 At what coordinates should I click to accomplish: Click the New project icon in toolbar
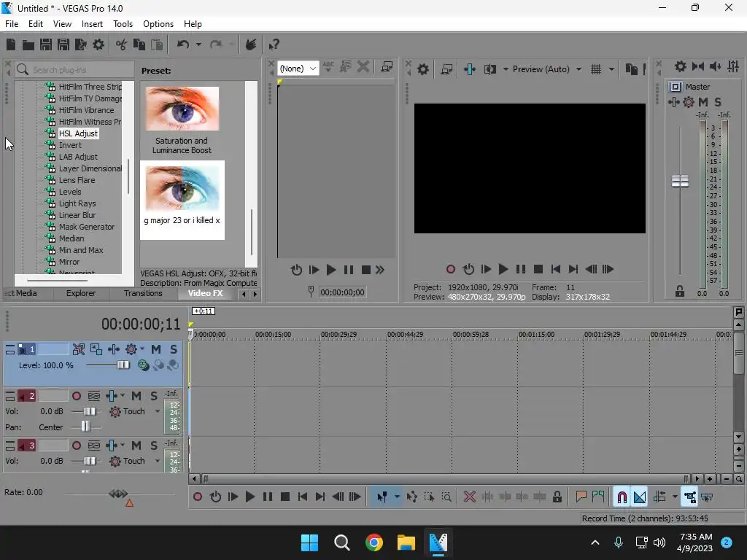click(x=11, y=44)
